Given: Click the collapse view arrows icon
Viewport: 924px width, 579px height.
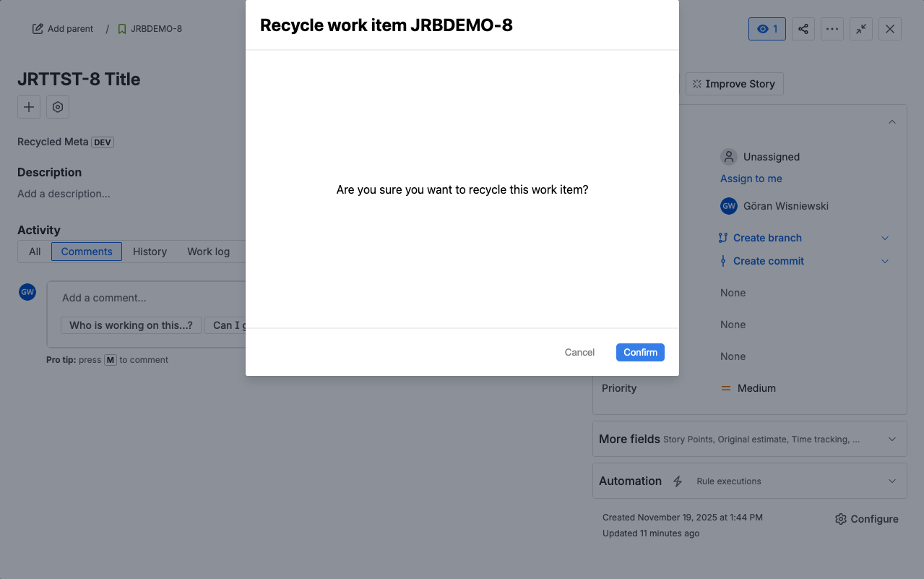Looking at the screenshot, I should point(860,29).
